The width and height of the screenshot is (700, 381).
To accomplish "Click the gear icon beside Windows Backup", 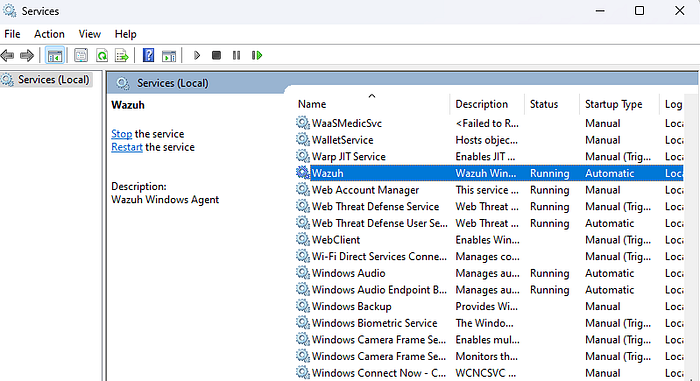I will tap(303, 306).
